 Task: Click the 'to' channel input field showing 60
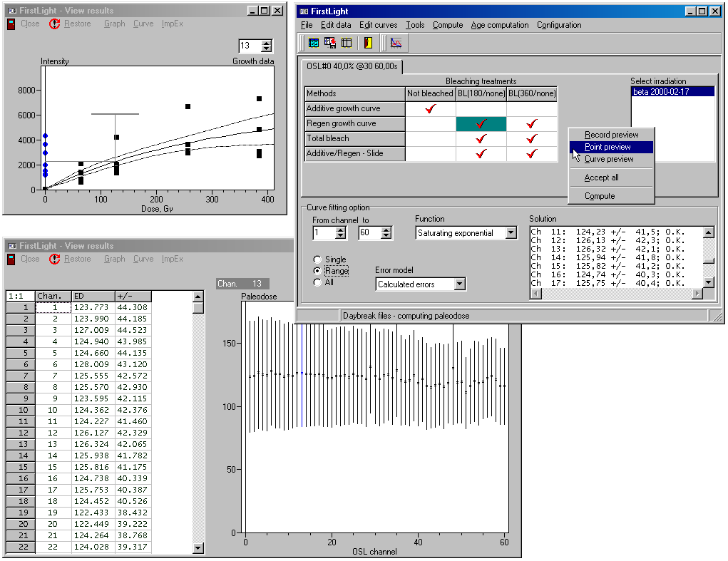pyautogui.click(x=370, y=233)
